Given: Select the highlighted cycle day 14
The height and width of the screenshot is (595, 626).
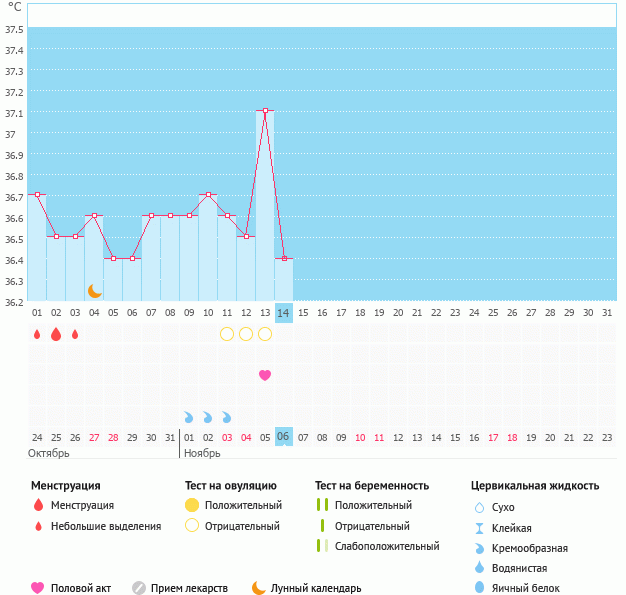Looking at the screenshot, I should pyautogui.click(x=284, y=313).
